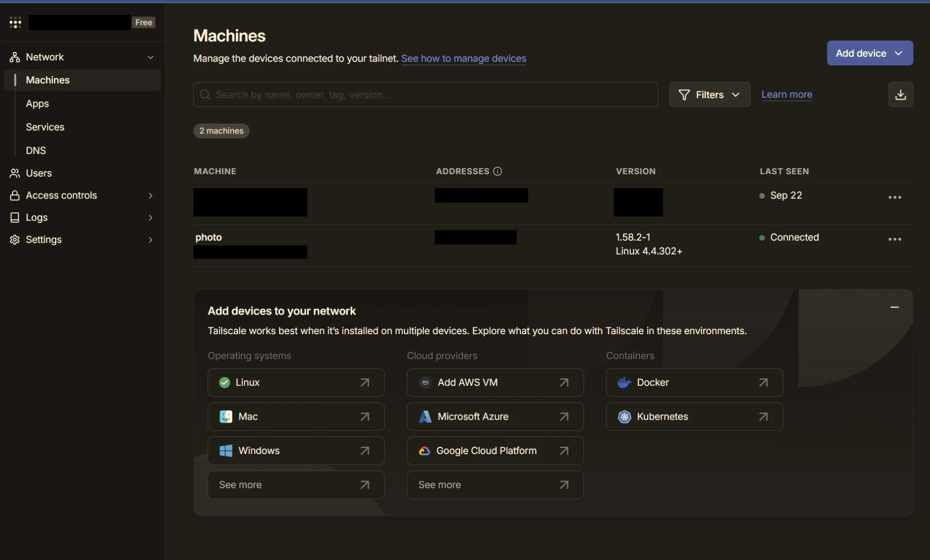Open the Add AWS VM card
The height and width of the screenshot is (560, 930).
(495, 382)
